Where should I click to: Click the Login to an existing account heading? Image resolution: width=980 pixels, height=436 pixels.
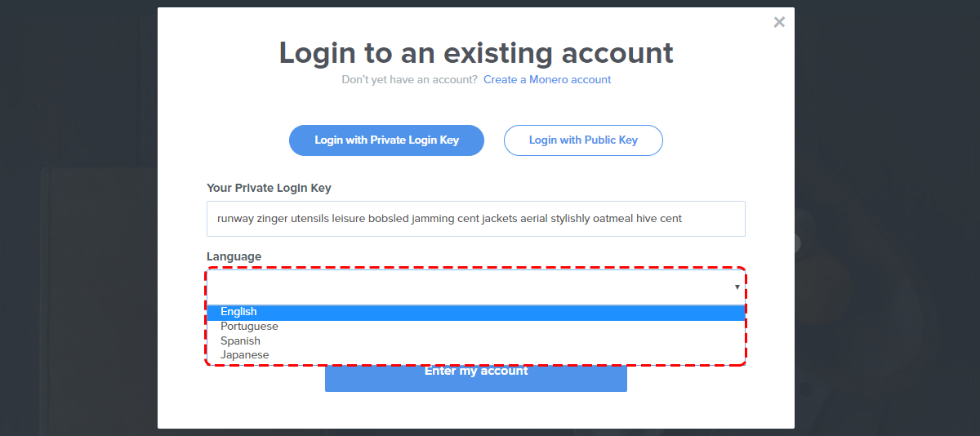[476, 52]
